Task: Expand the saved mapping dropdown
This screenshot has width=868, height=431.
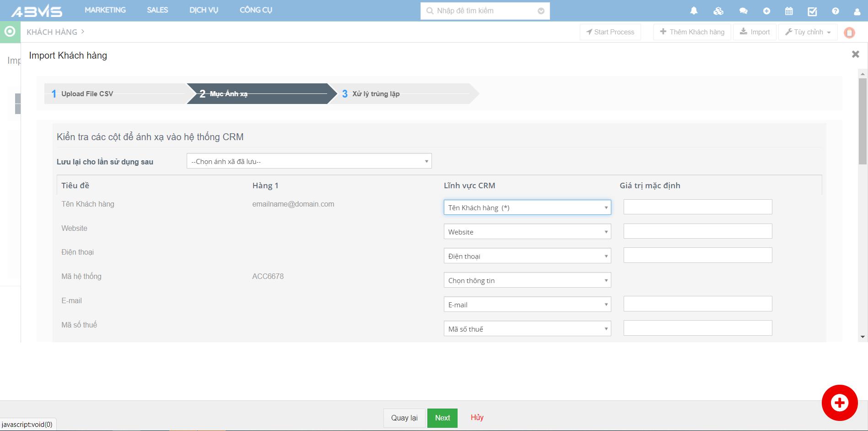Action: tap(309, 161)
